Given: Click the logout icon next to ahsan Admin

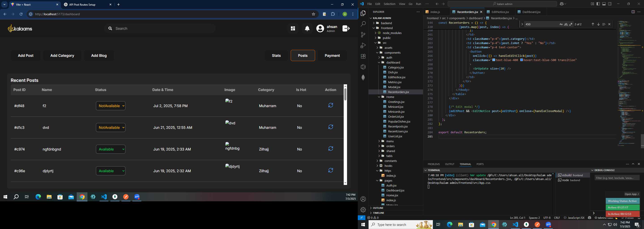Looking at the screenshot, I should (346, 28).
